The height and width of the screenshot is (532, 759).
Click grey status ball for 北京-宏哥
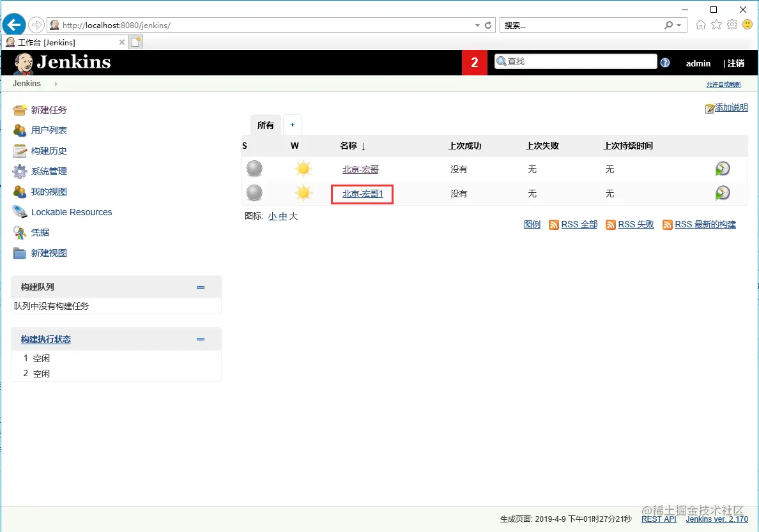(255, 169)
